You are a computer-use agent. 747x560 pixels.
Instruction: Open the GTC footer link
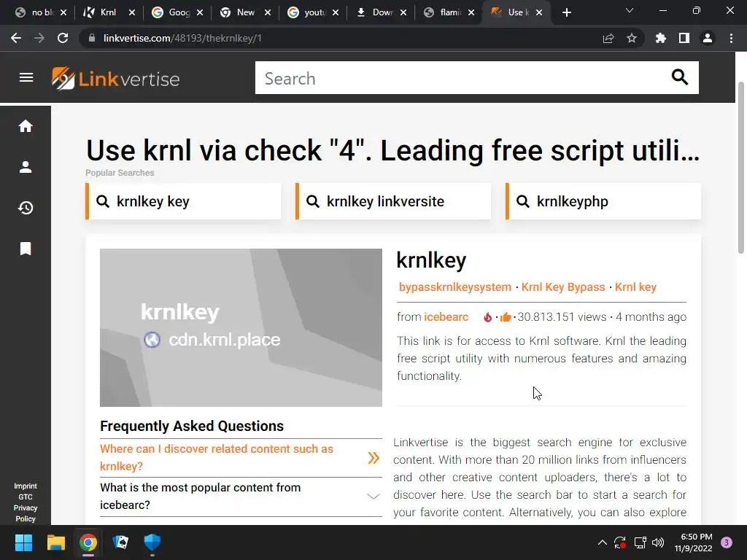(x=26, y=497)
